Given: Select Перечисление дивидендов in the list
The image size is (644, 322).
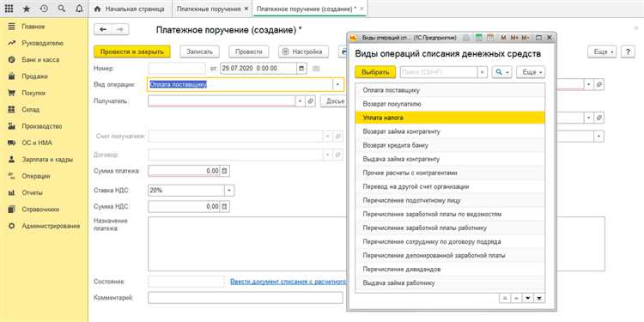Looking at the screenshot, I should tap(450, 270).
